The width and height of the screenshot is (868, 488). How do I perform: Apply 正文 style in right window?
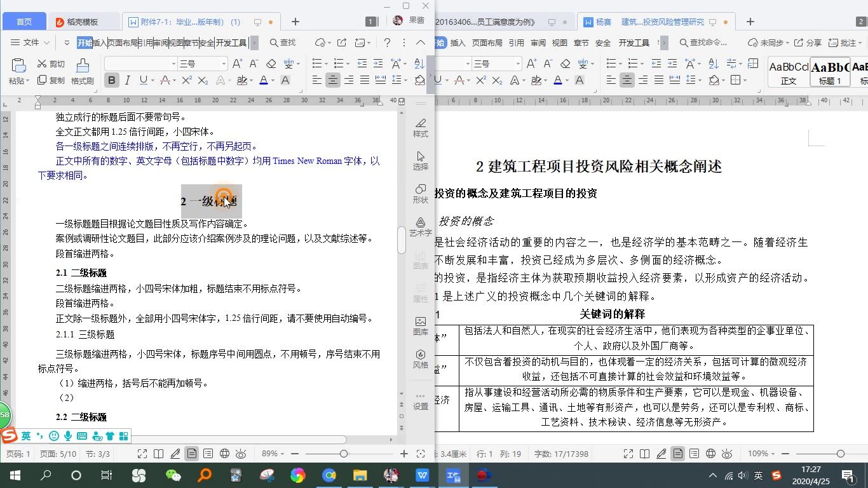tap(789, 72)
